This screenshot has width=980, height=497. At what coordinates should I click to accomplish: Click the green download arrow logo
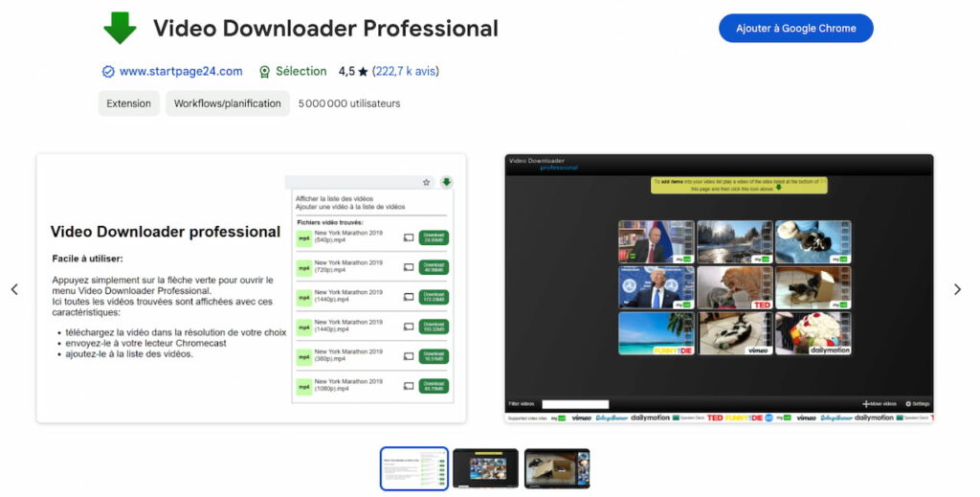coord(120,28)
